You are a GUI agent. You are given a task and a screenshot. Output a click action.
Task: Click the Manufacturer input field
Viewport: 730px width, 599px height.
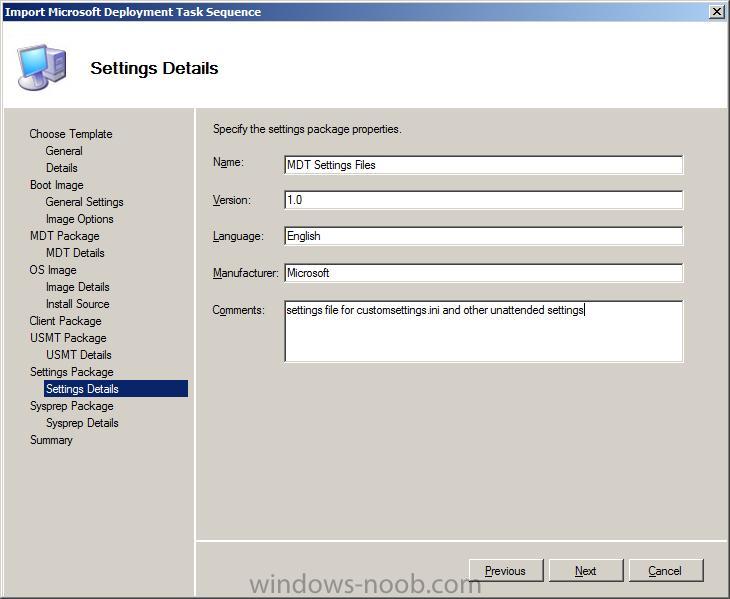(x=483, y=273)
